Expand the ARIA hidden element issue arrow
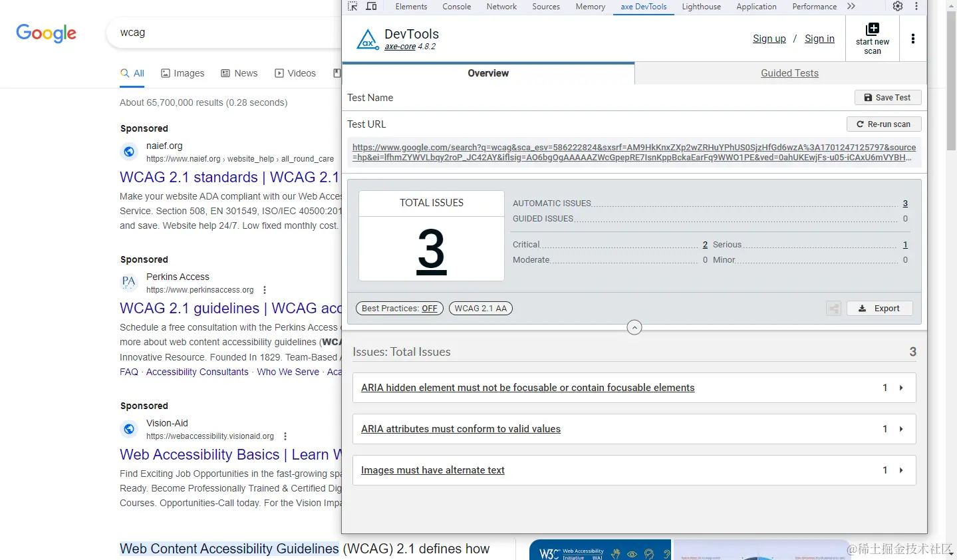 [901, 388]
